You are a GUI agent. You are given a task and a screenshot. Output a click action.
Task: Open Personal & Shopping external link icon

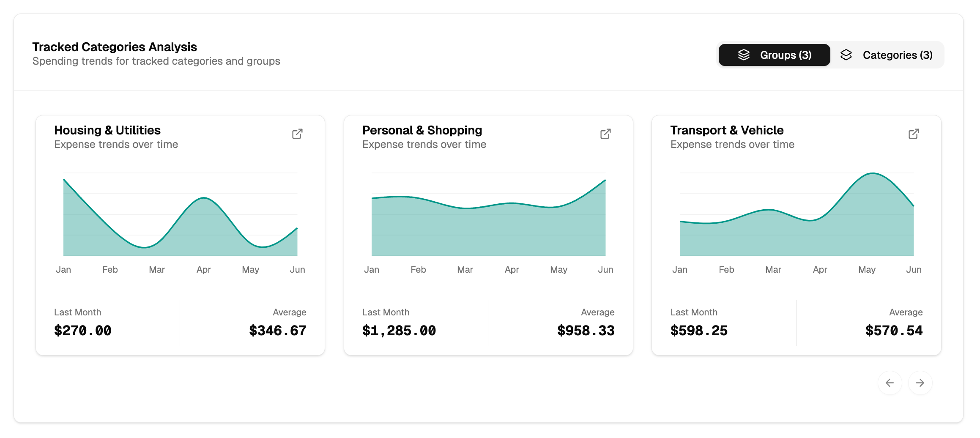605,134
